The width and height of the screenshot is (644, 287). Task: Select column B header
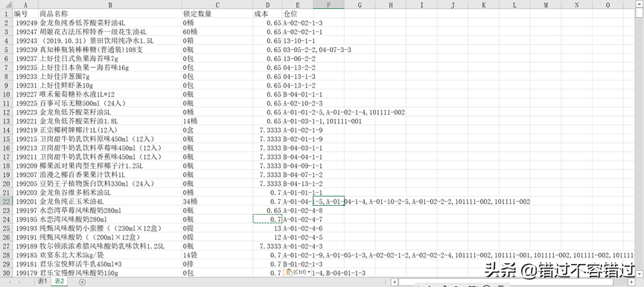[x=110, y=4]
